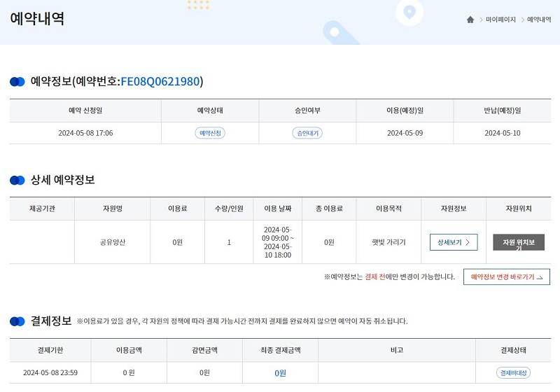
Task: Select usage date 2024-05-09 cell
Action: coord(405,133)
